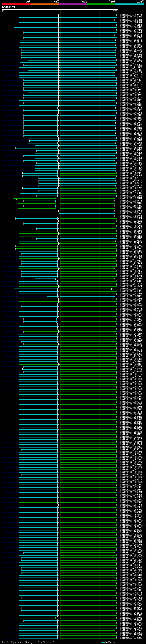146x644 pixels.
Task: Click the white query sequence bar
Action: (x=60, y=9)
